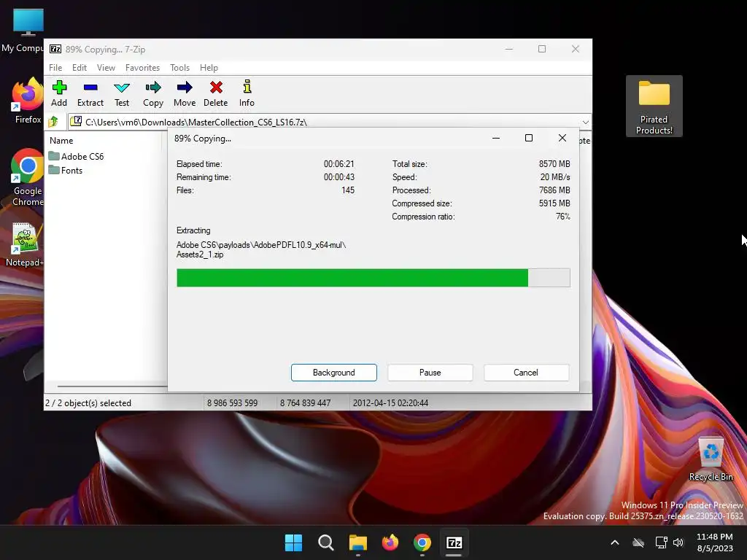Close the 89% Copying dialog
Screen dimensions: 747x560
(562, 138)
